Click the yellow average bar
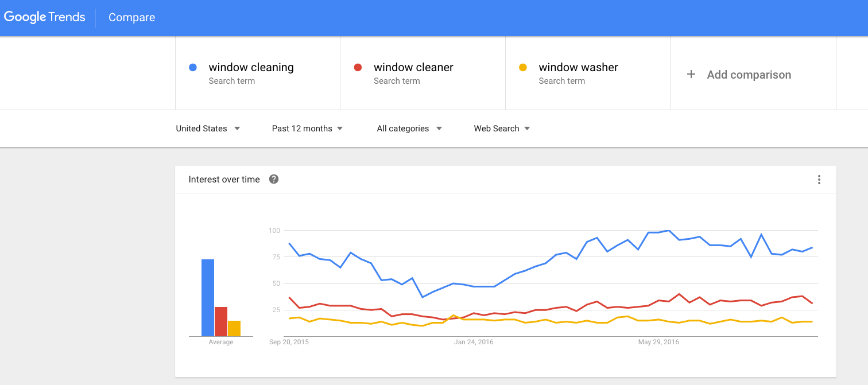 click(x=234, y=328)
